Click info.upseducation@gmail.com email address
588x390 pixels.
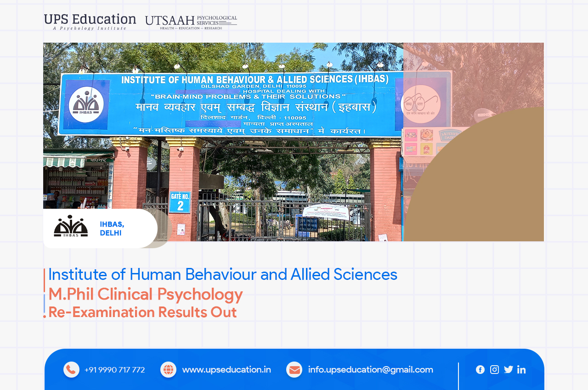pos(371,370)
